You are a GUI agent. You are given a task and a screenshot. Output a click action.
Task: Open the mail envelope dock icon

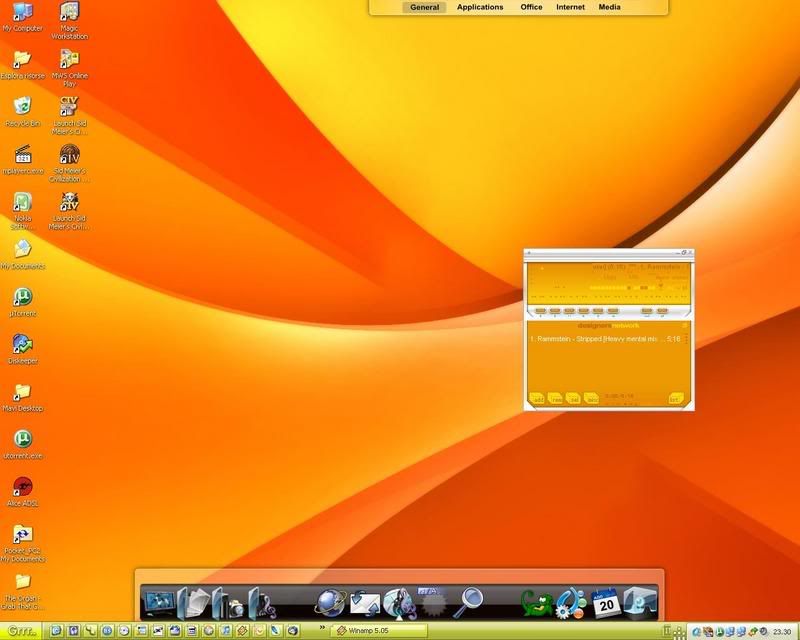364,603
